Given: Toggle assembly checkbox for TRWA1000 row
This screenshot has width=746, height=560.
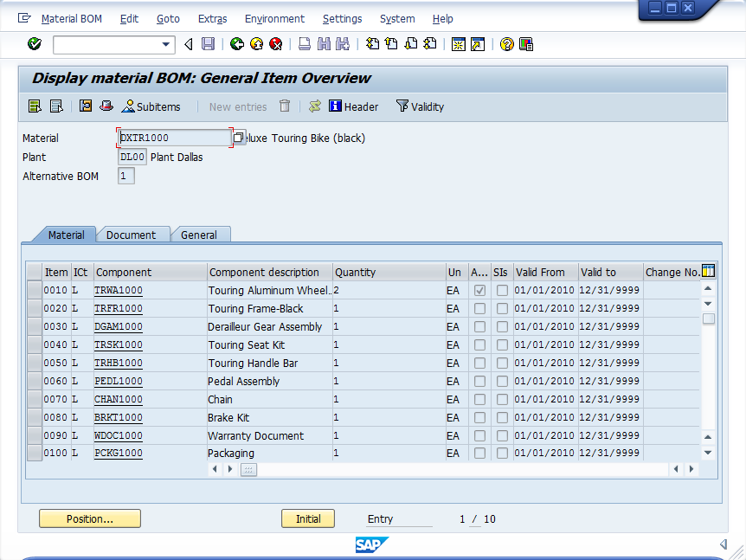Looking at the screenshot, I should (x=479, y=290).
